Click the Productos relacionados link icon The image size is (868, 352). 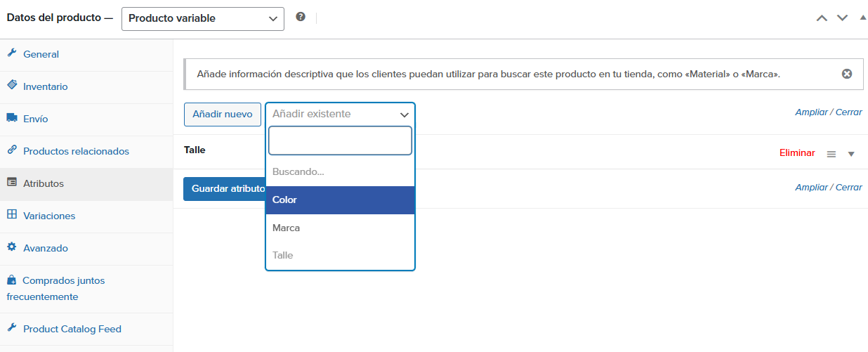[x=11, y=150]
